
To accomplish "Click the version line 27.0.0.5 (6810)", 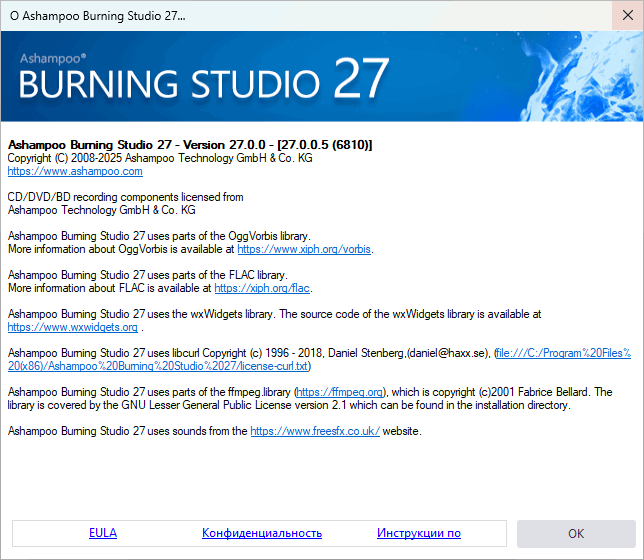I will 190,145.
